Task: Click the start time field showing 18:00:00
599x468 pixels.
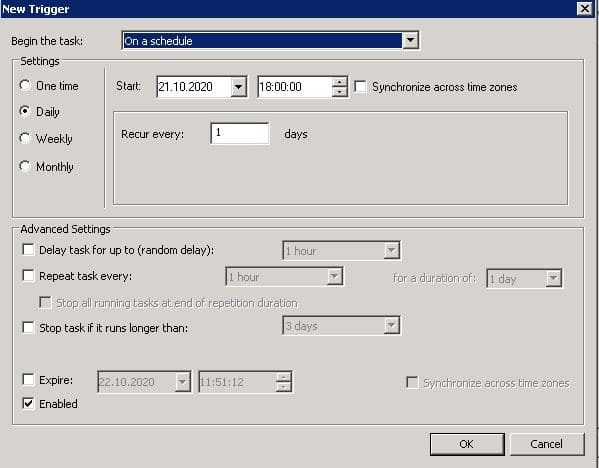Action: [x=295, y=87]
